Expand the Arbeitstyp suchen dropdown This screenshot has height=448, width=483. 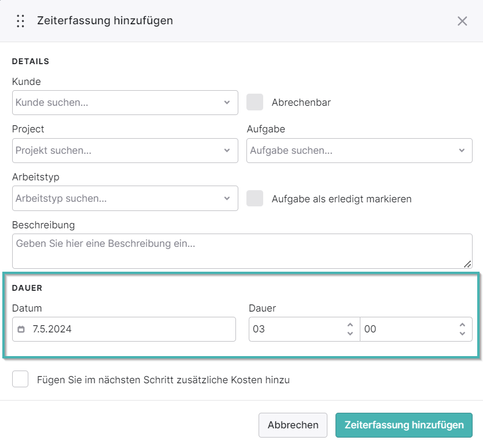(x=125, y=198)
